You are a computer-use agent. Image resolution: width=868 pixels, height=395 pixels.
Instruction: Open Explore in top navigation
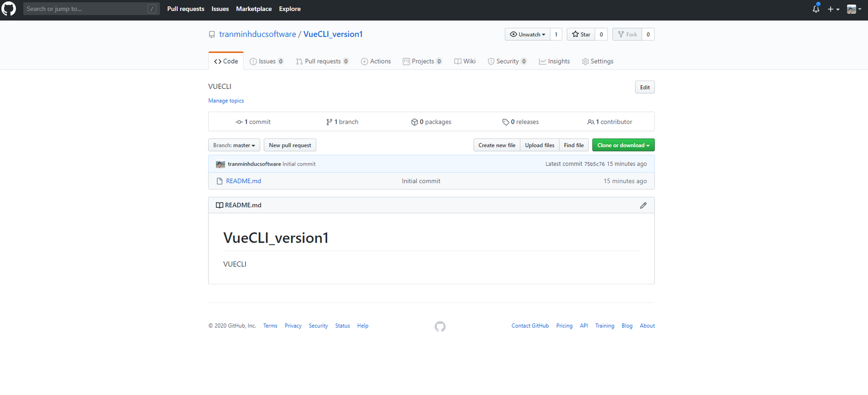tap(290, 9)
